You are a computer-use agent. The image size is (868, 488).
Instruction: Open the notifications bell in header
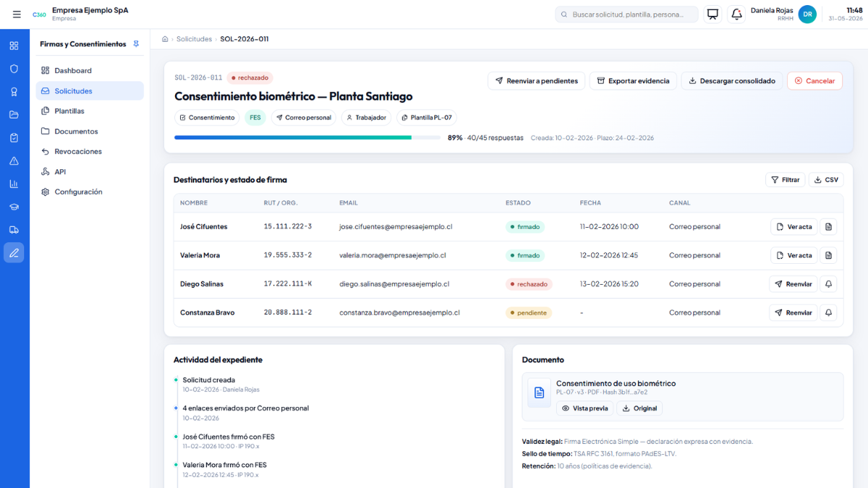[736, 14]
